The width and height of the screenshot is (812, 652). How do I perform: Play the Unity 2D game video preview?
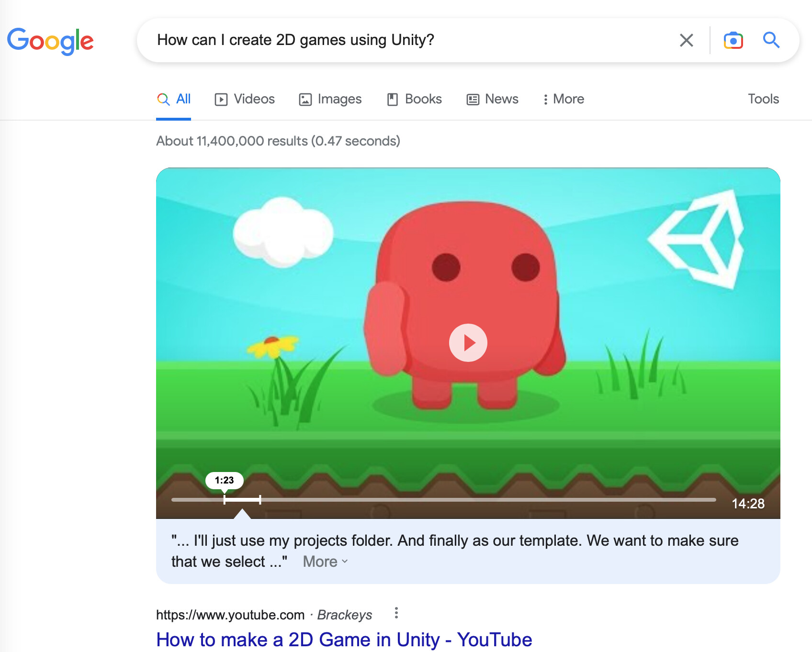point(468,342)
